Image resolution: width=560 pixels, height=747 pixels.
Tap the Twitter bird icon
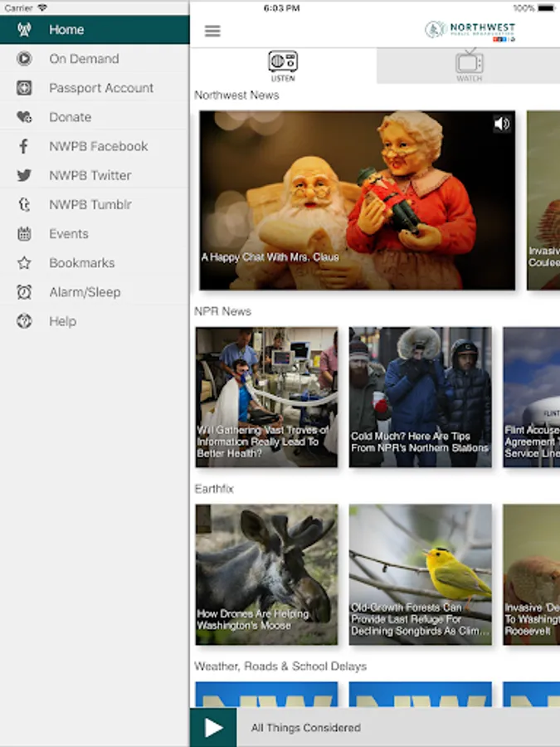24,175
